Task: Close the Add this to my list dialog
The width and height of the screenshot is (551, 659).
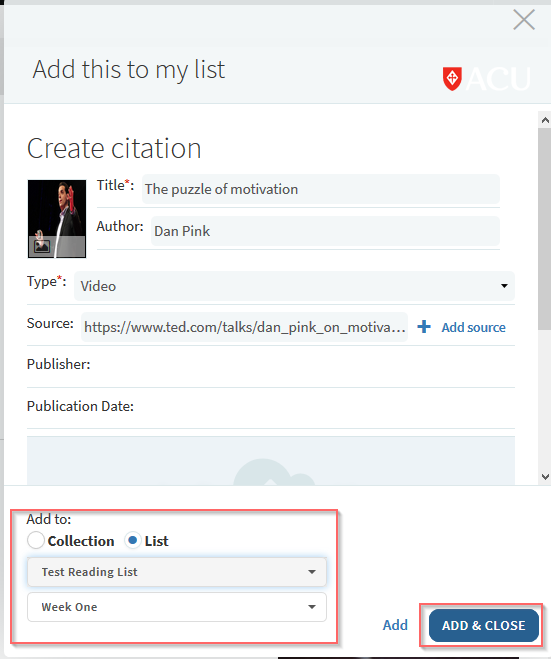Action: [524, 20]
